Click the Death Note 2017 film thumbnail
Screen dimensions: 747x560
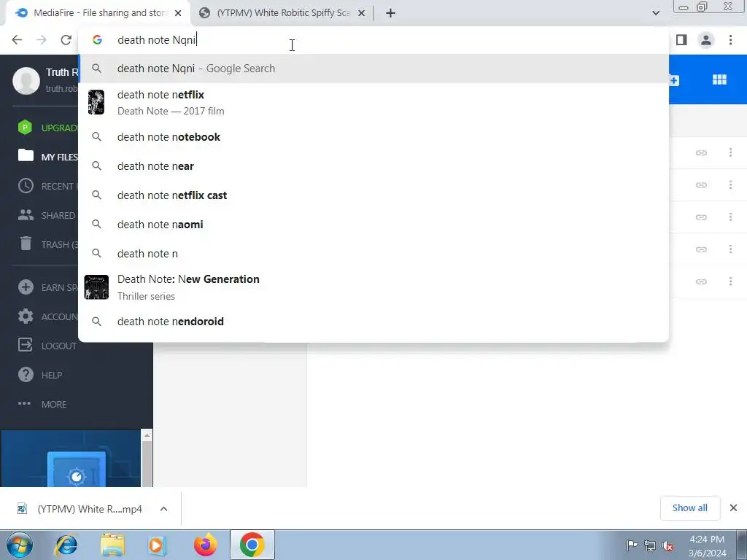tap(96, 102)
